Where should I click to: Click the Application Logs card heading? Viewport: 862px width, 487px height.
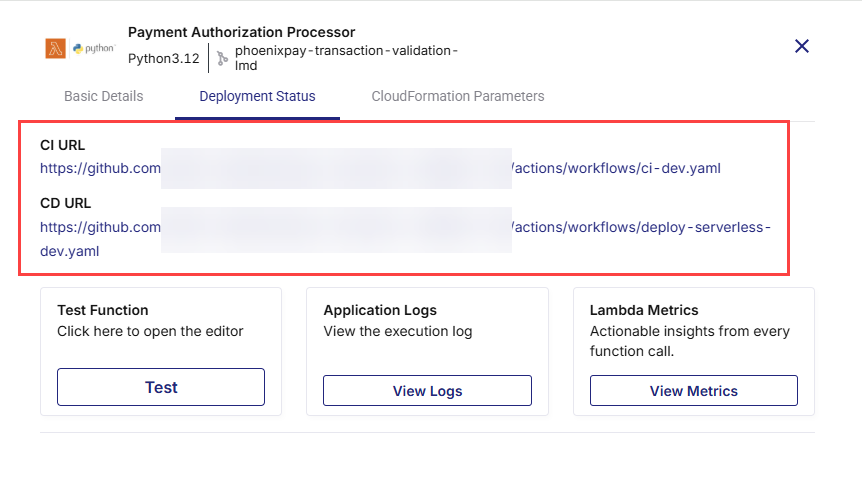[380, 310]
